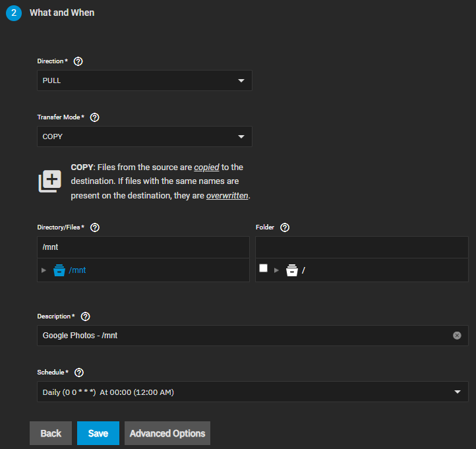Open the Direction PULL dropdown

point(144,80)
